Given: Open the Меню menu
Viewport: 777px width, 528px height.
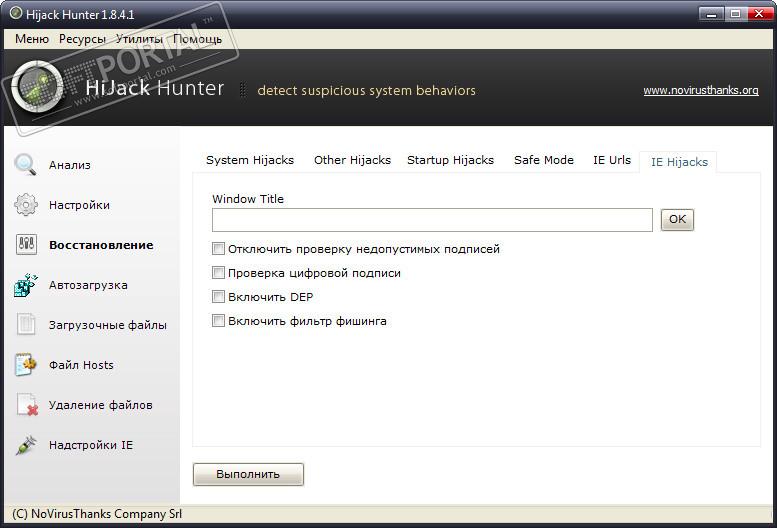Looking at the screenshot, I should [x=32, y=39].
